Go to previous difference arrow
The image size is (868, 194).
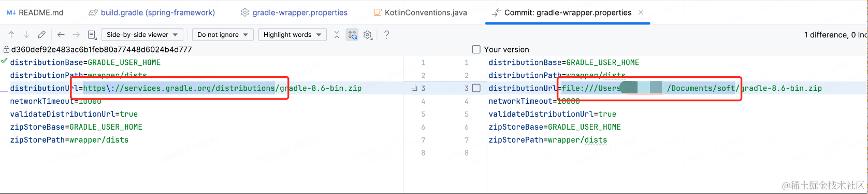click(x=11, y=35)
